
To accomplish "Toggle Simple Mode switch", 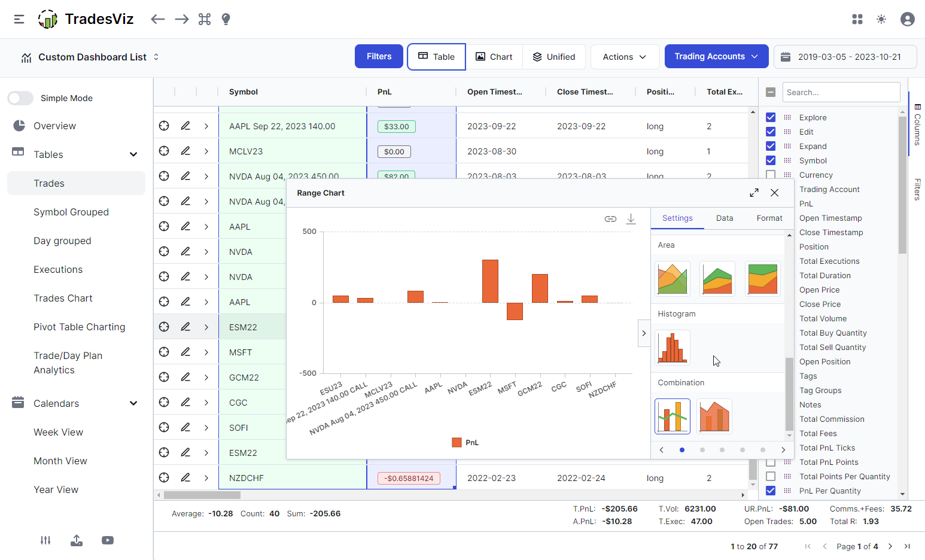I will click(20, 98).
